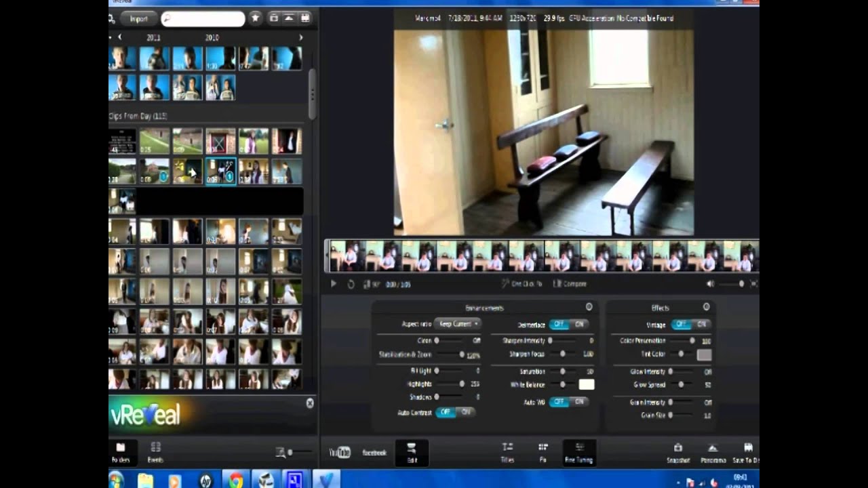Click the Titles icon

click(507, 448)
